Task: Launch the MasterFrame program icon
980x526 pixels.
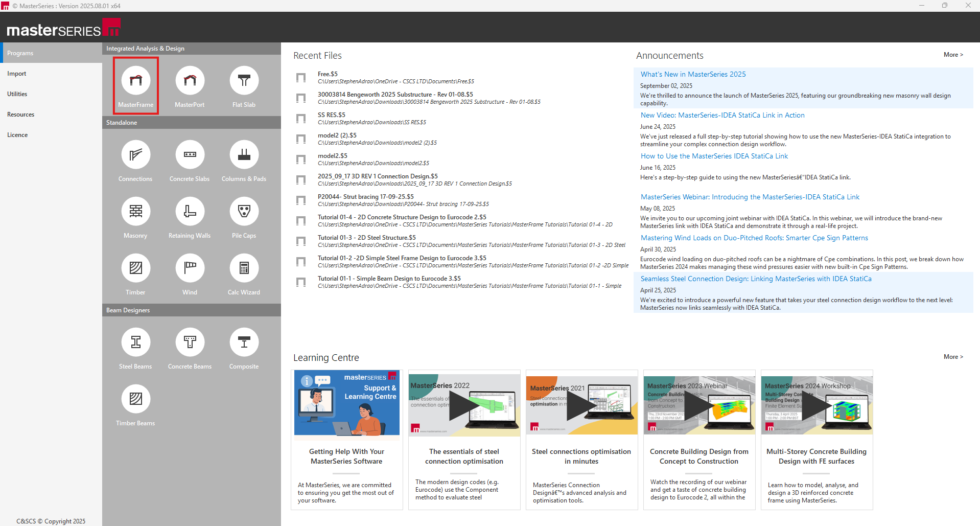Action: [x=135, y=81]
